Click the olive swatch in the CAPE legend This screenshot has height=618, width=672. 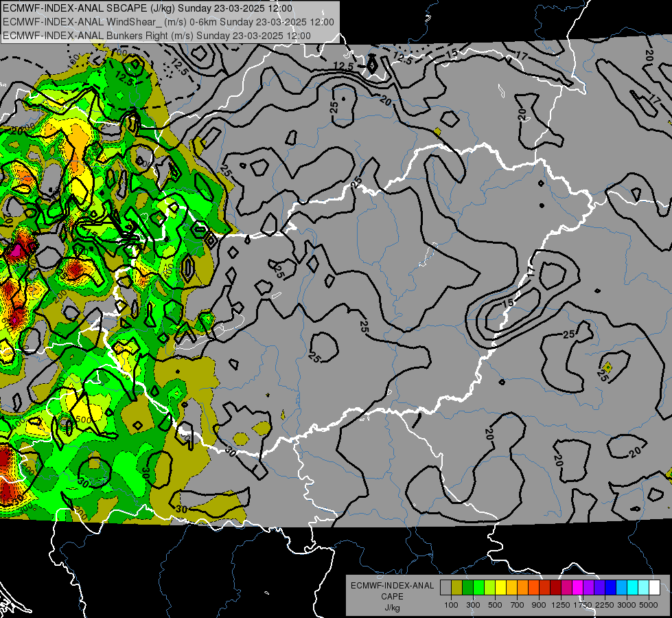coord(457,588)
